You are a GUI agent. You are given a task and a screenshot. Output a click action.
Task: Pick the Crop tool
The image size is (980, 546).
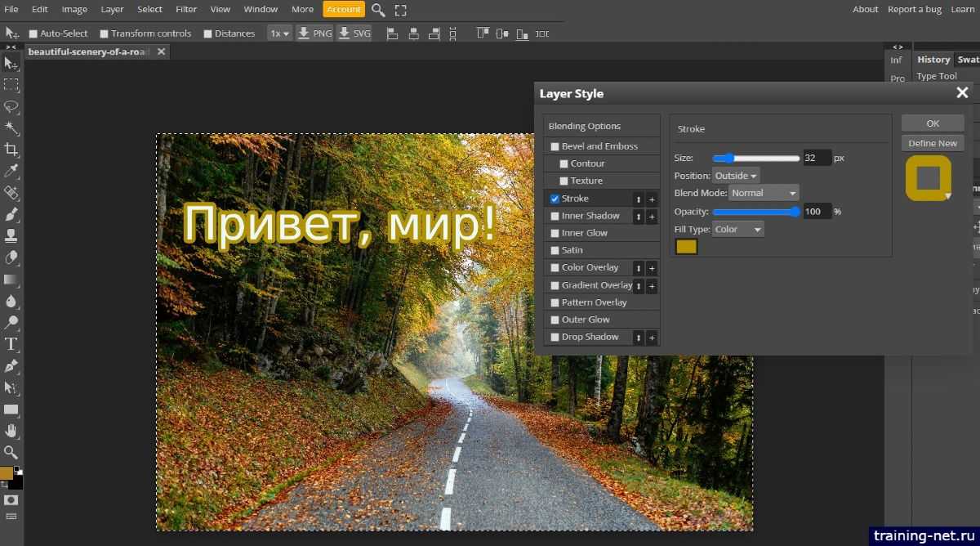[11, 150]
